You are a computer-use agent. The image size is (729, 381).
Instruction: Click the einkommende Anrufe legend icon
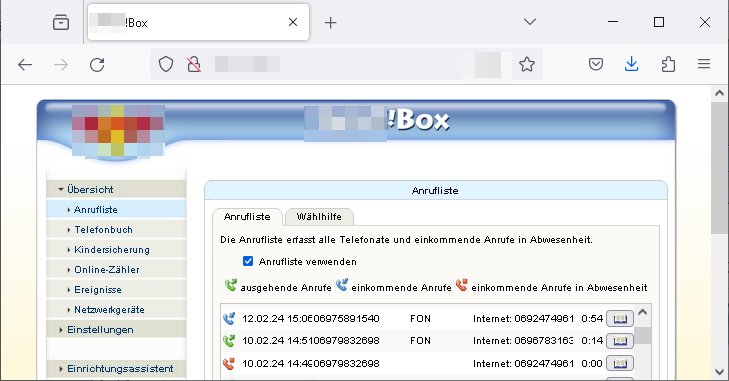click(342, 285)
